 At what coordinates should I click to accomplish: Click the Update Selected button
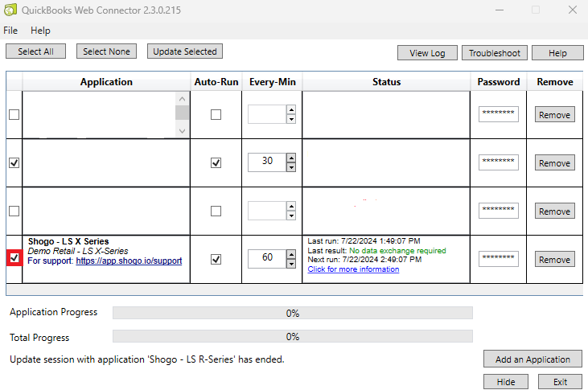coord(185,51)
